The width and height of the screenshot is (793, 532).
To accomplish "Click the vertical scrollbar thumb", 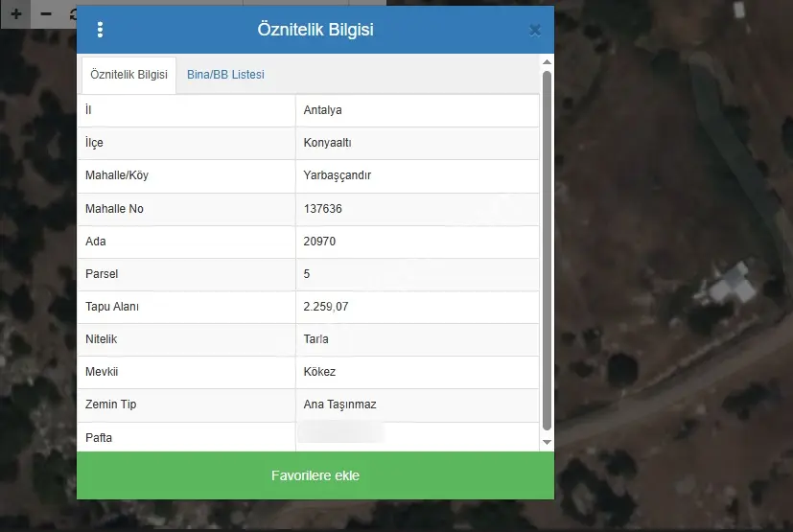I will (547, 250).
